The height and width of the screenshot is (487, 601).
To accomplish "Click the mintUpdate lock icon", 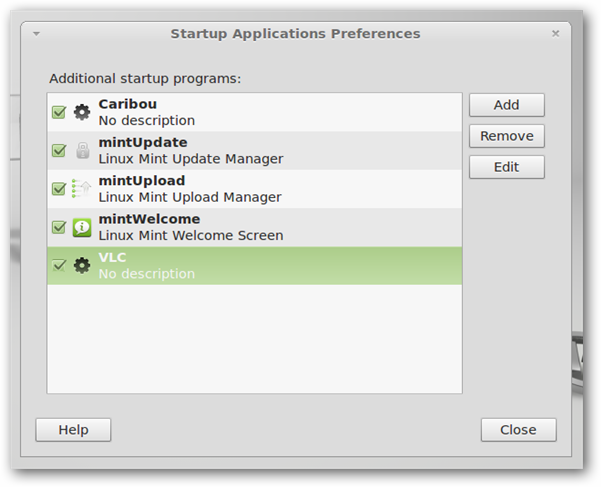I will [x=82, y=151].
